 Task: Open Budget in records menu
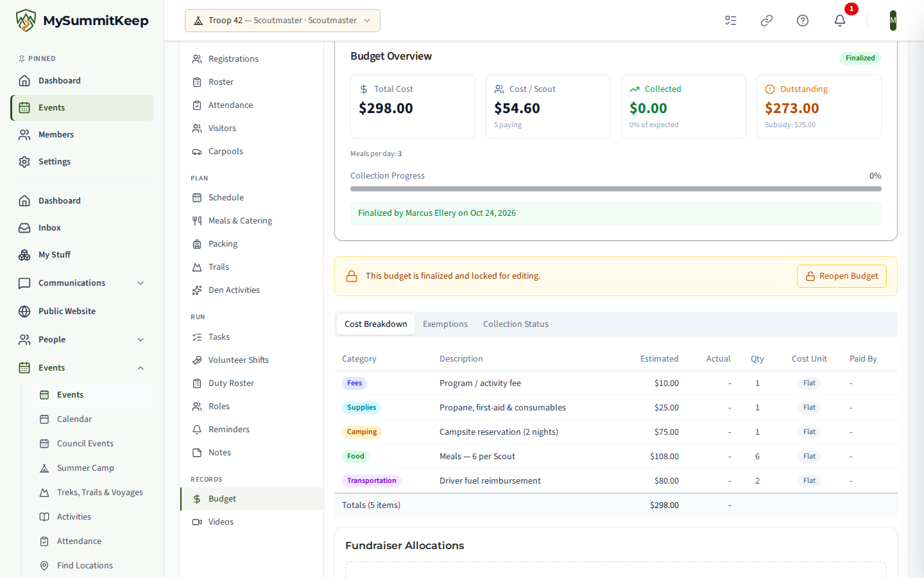click(x=252, y=499)
